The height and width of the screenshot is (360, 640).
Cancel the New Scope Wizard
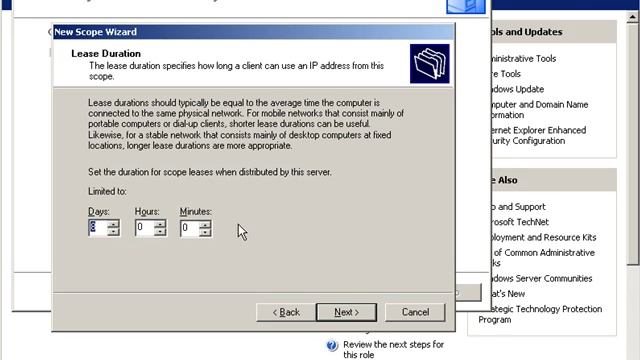pos(415,312)
